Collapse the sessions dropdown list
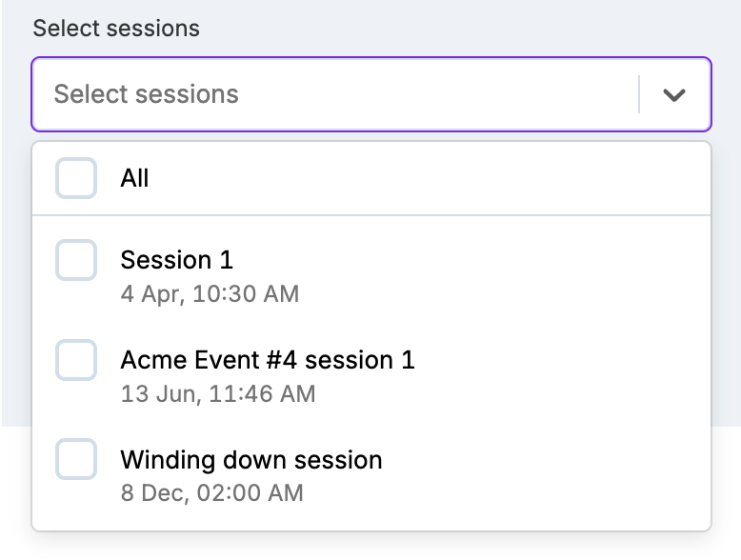Image resolution: width=741 pixels, height=560 pixels. point(674,94)
